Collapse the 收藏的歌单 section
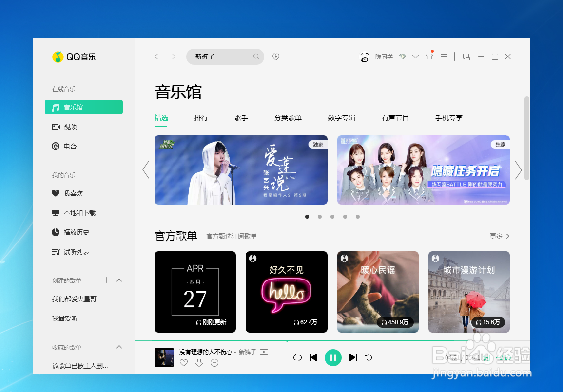Image resolution: width=563 pixels, height=392 pixels. click(x=119, y=347)
